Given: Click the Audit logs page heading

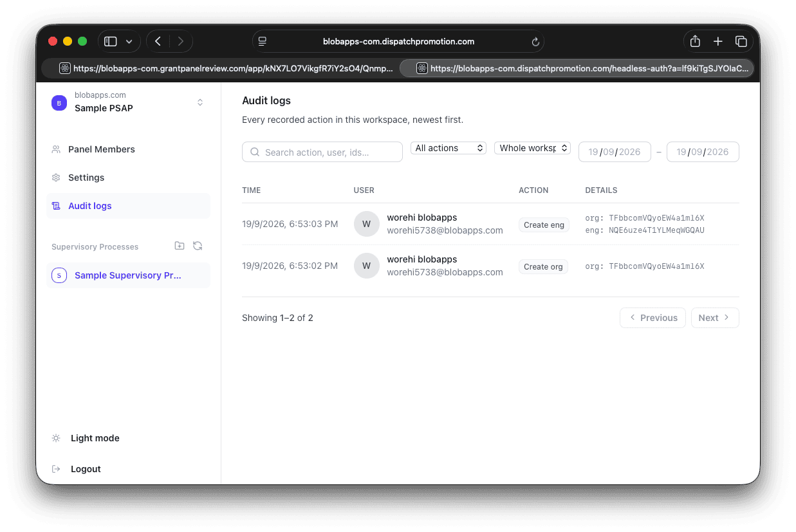Looking at the screenshot, I should click(x=266, y=100).
